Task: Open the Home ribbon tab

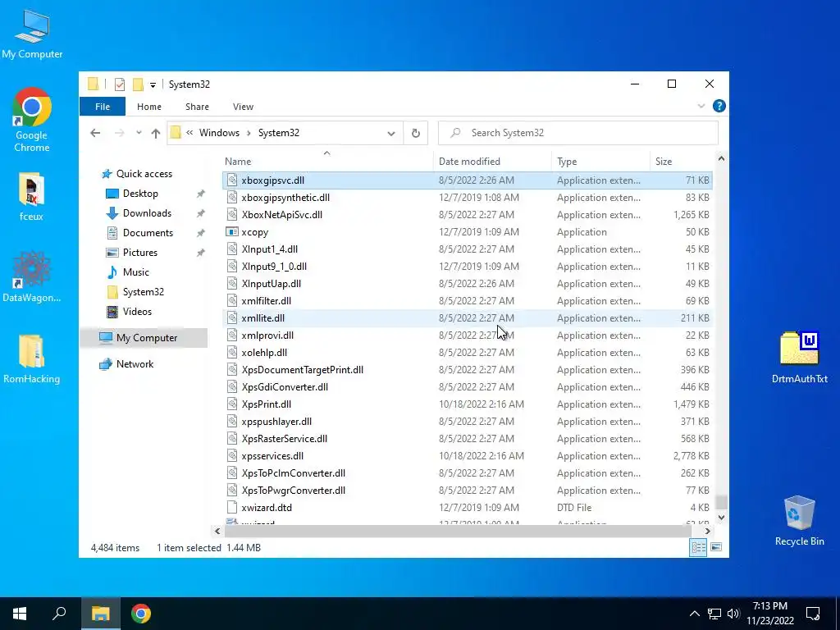Action: click(x=149, y=107)
